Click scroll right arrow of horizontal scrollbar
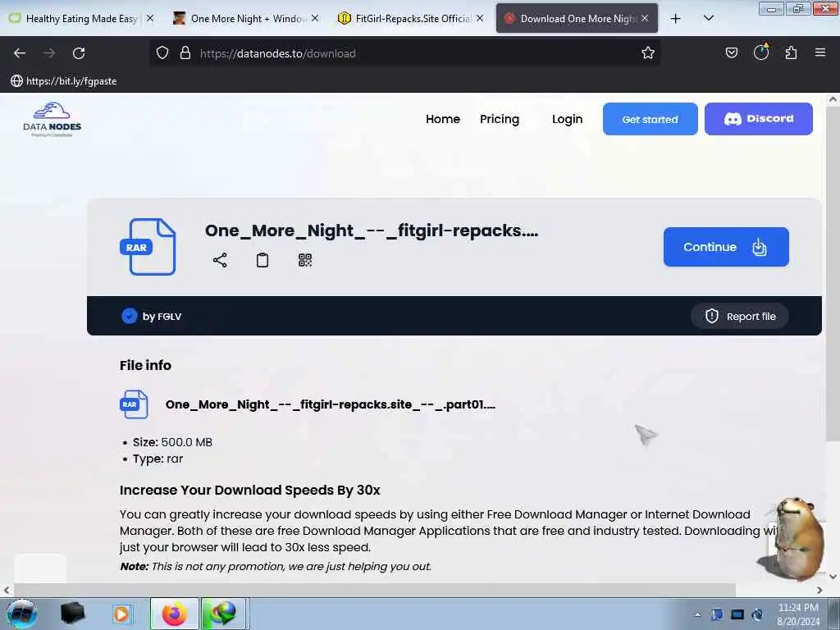840x630 pixels. [819, 590]
